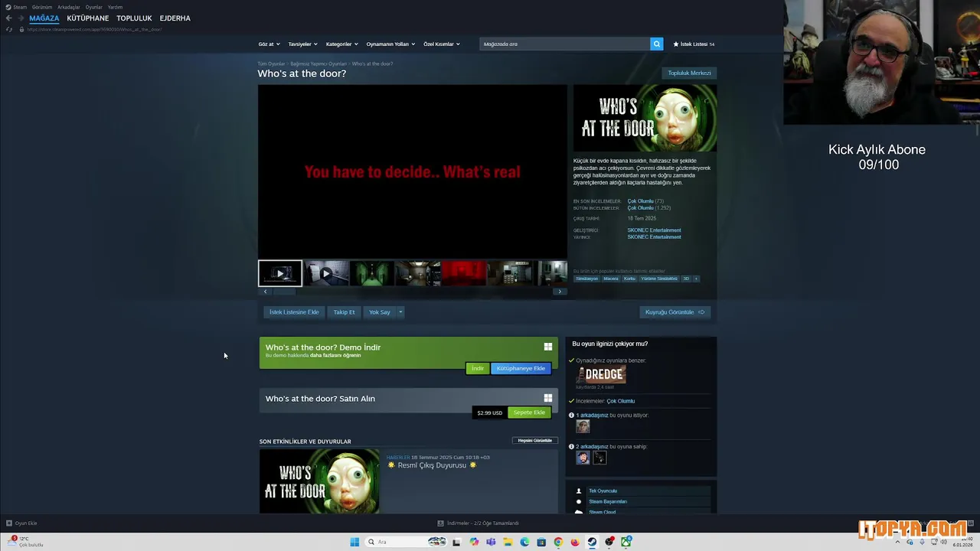
Task: Open Microsoft Teams from the taskbar
Action: 491,542
